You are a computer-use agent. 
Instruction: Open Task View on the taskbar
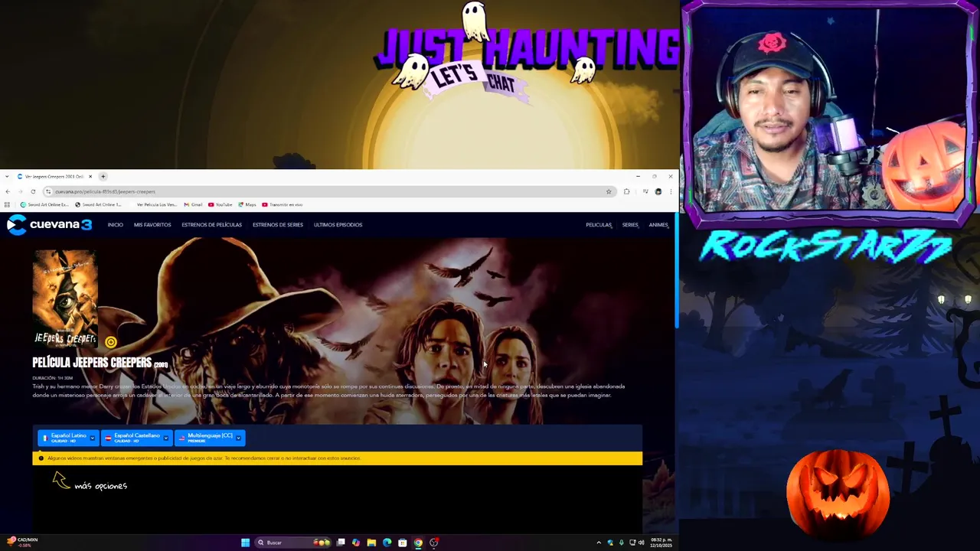pyautogui.click(x=341, y=543)
